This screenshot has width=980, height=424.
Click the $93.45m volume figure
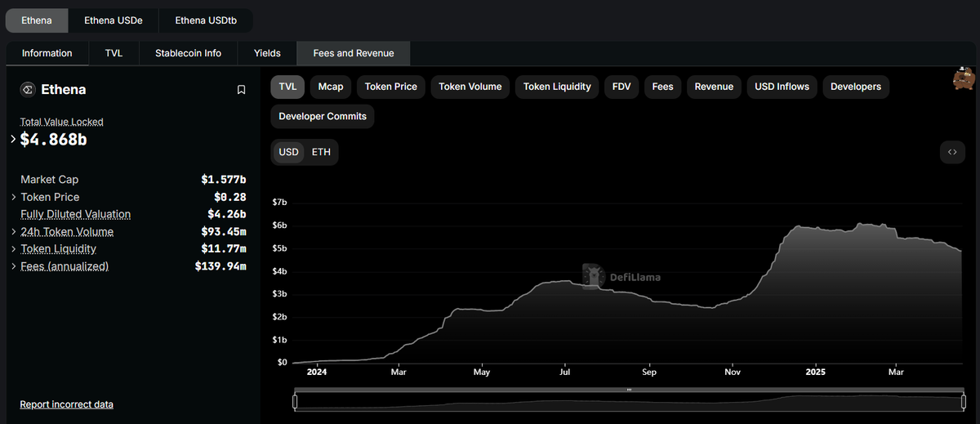(224, 232)
